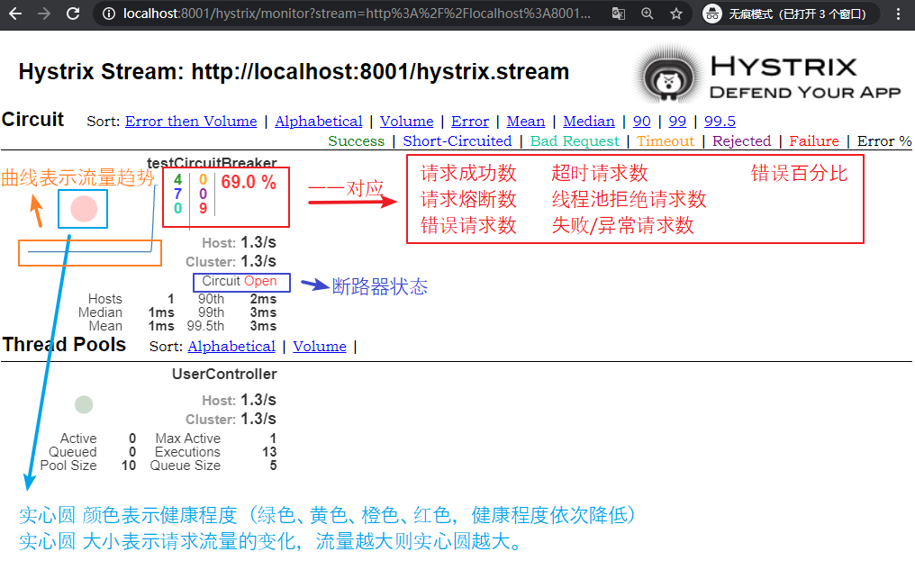Open the zoom magnifier in address bar
Screen dimensions: 915x588
648,14
